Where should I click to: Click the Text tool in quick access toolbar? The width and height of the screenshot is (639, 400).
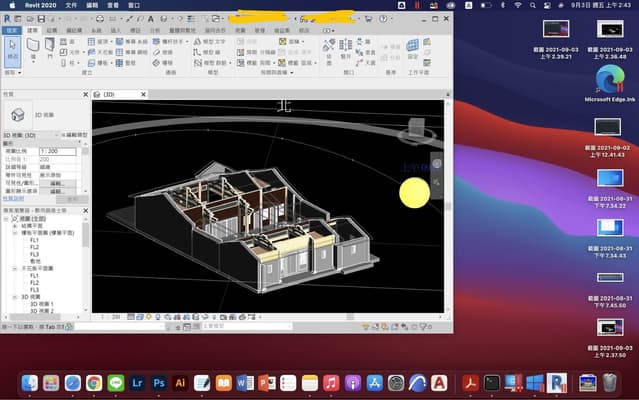pyautogui.click(x=151, y=19)
